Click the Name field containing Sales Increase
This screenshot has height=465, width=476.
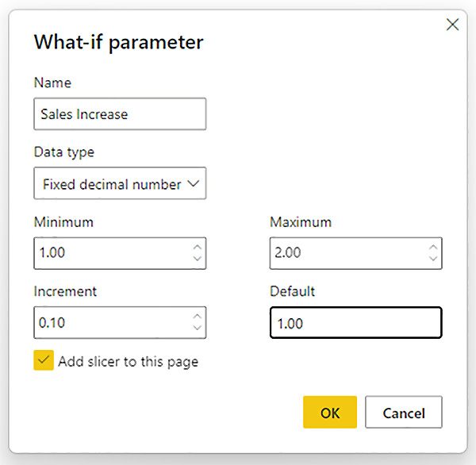[x=120, y=114]
